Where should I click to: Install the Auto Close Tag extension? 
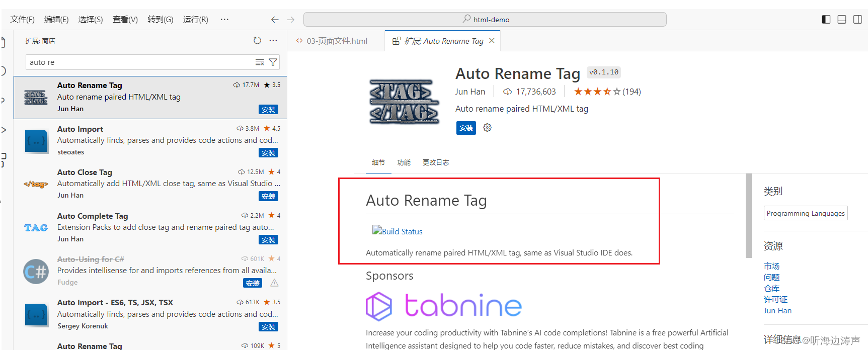(x=268, y=196)
